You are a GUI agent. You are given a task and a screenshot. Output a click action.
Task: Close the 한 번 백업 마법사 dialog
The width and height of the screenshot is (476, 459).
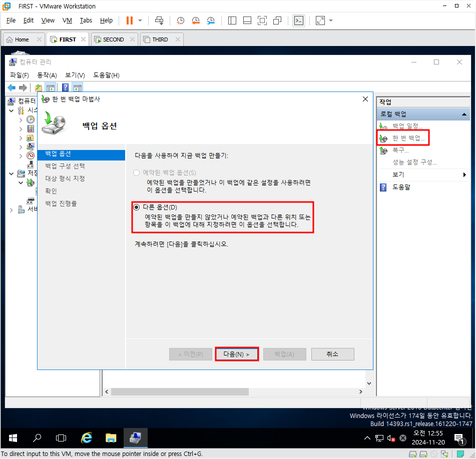point(365,99)
